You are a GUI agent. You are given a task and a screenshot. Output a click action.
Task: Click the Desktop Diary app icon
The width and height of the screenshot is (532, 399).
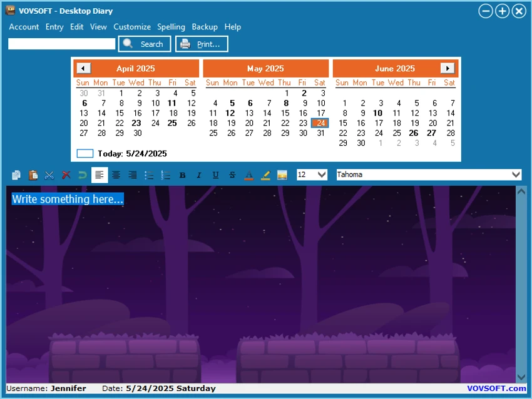click(x=10, y=11)
